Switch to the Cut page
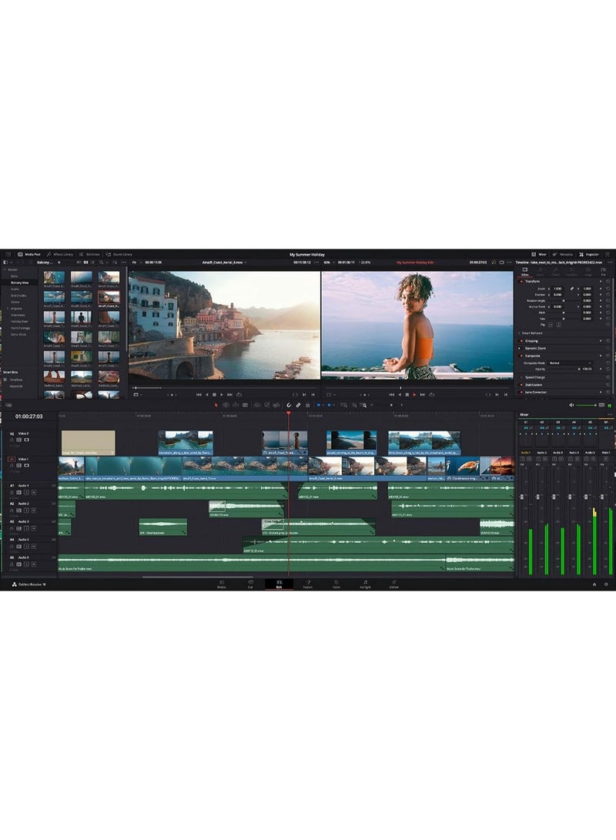Screen dimensions: 616x840 pyautogui.click(x=250, y=584)
